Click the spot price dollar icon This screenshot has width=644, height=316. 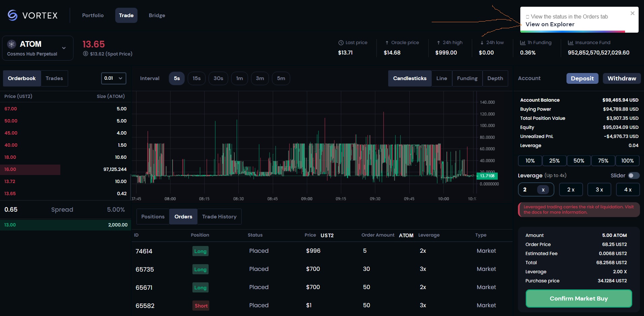[86, 54]
